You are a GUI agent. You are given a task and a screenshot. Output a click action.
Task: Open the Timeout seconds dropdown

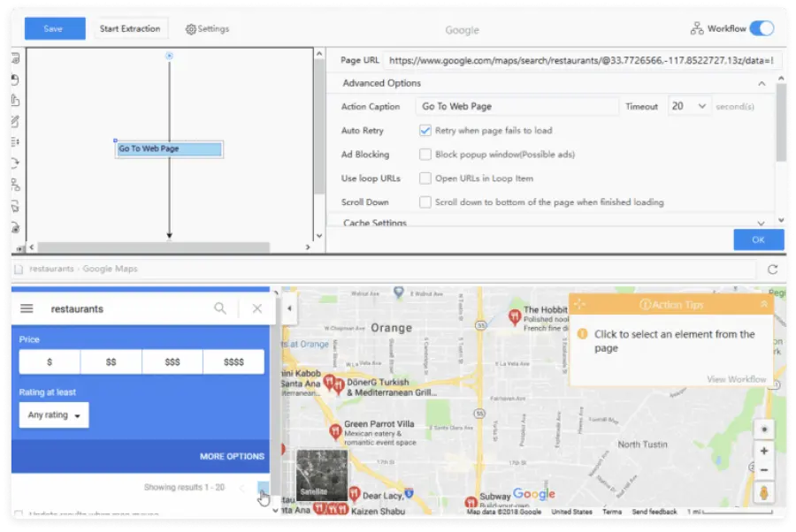pos(689,107)
